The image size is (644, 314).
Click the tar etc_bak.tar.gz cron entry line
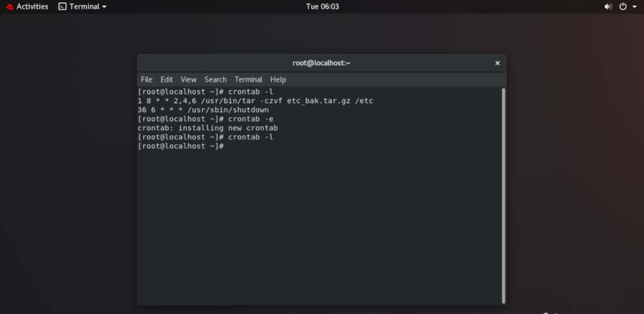point(256,101)
